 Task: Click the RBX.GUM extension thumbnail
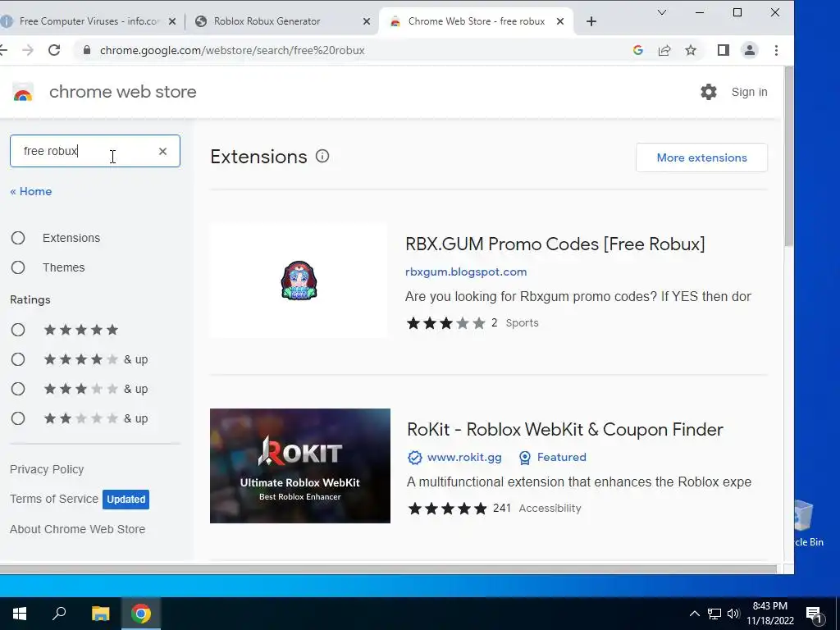click(299, 281)
